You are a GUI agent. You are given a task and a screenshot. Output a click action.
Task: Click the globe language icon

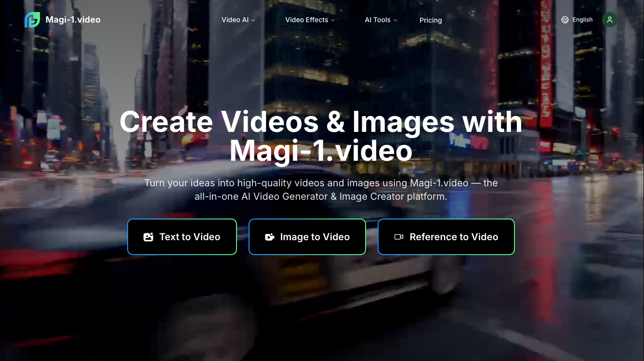(565, 20)
